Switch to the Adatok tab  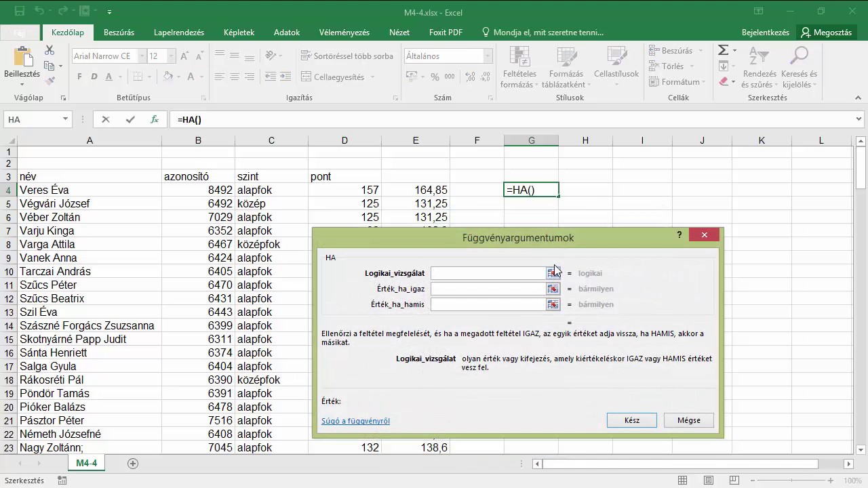point(287,33)
